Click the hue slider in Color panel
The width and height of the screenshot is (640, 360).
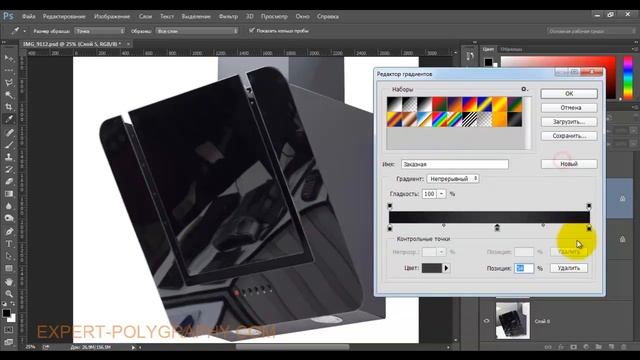pos(628,78)
